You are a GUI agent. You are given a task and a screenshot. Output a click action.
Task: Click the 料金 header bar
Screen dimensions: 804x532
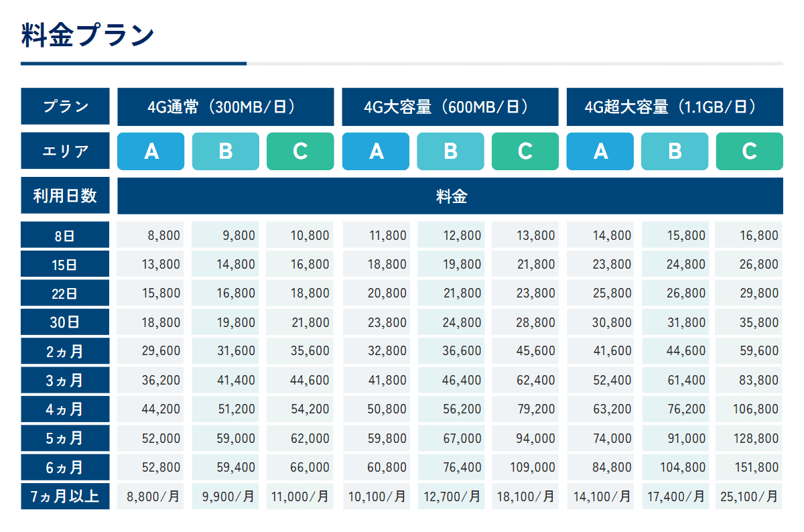pyautogui.click(x=450, y=196)
